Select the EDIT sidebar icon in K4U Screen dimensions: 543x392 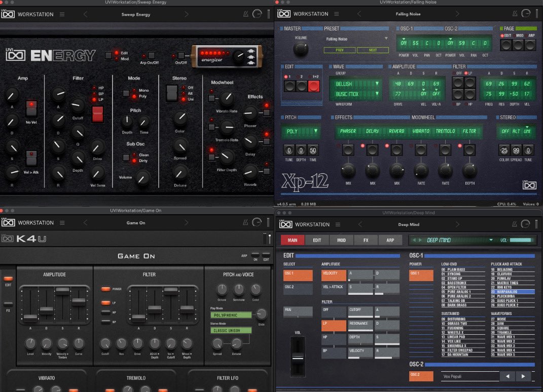tap(8, 279)
